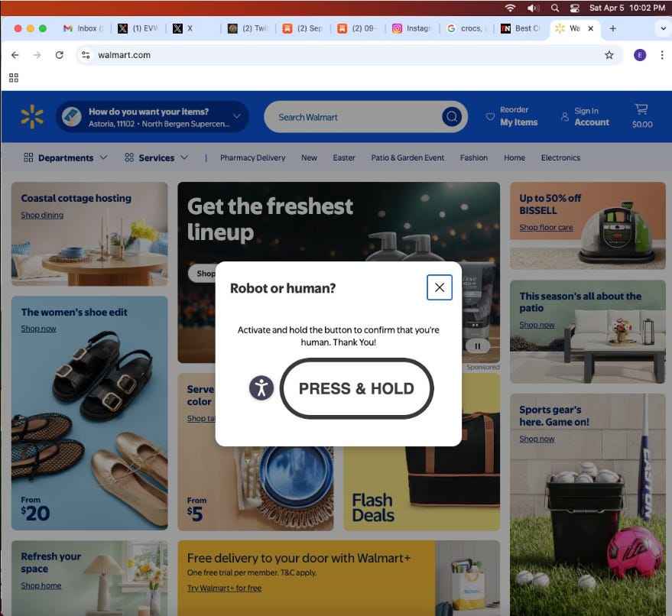Expand the Departments menu
672x616 pixels.
pyautogui.click(x=65, y=157)
